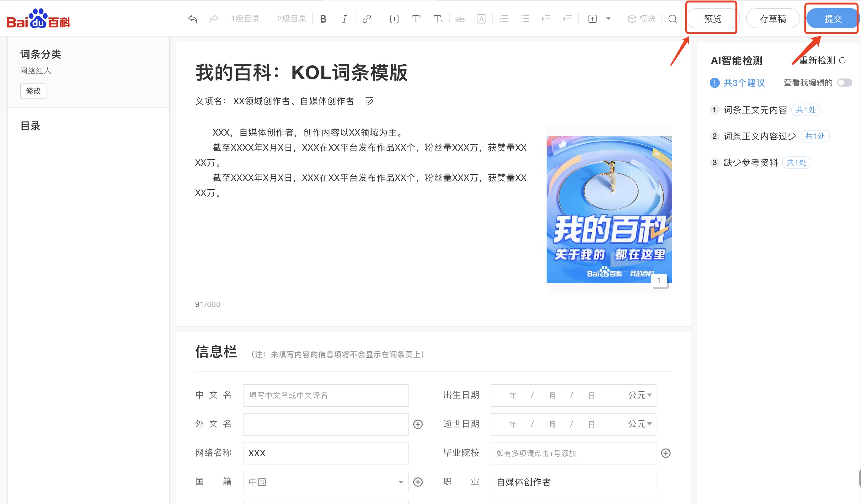The width and height of the screenshot is (861, 504).
Task: Click 逝世日期 day field
Action: click(592, 424)
